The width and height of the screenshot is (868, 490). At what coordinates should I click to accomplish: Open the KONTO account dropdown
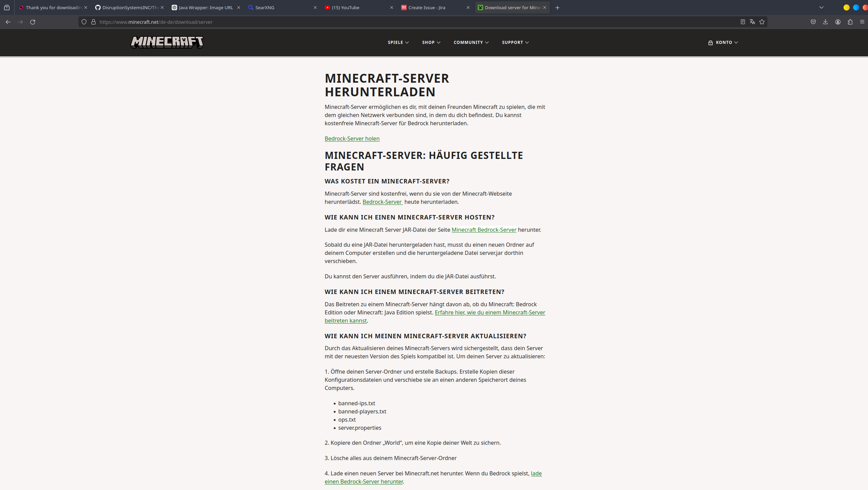click(x=723, y=43)
